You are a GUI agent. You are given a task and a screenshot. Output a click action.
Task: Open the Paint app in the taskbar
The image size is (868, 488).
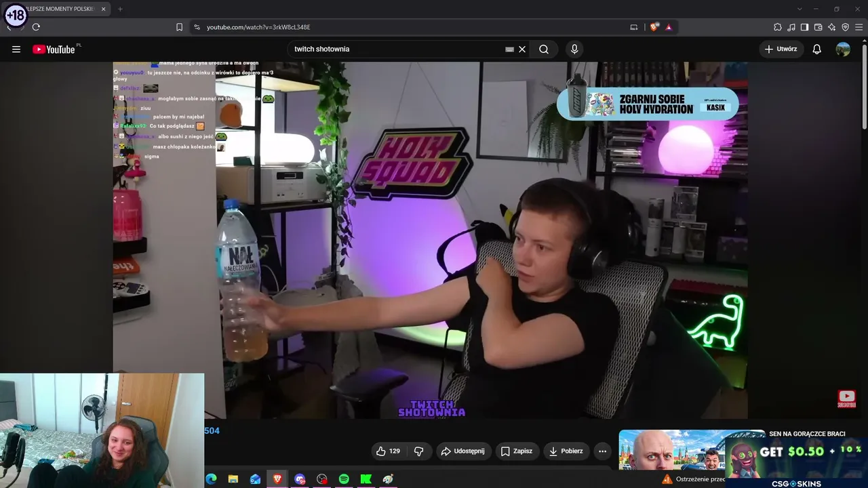388,479
